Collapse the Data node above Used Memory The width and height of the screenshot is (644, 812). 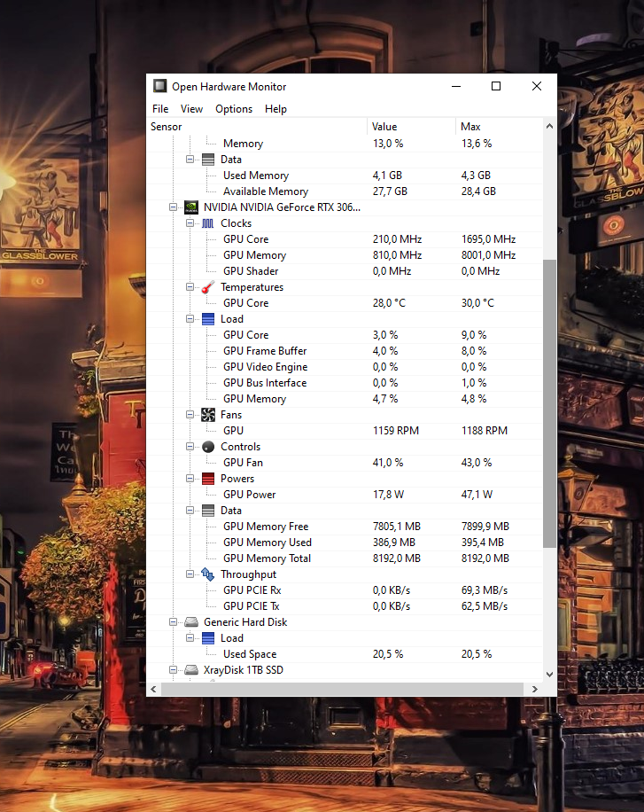click(x=190, y=160)
